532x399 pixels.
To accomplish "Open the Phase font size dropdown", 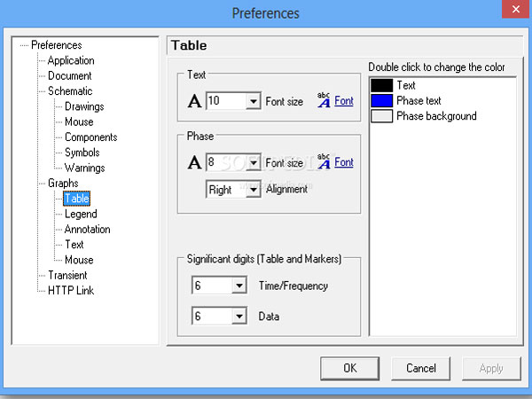I will point(254,162).
